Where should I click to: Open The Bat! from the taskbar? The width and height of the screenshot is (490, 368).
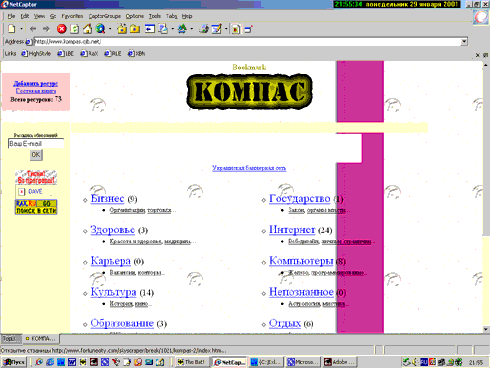coord(191,362)
